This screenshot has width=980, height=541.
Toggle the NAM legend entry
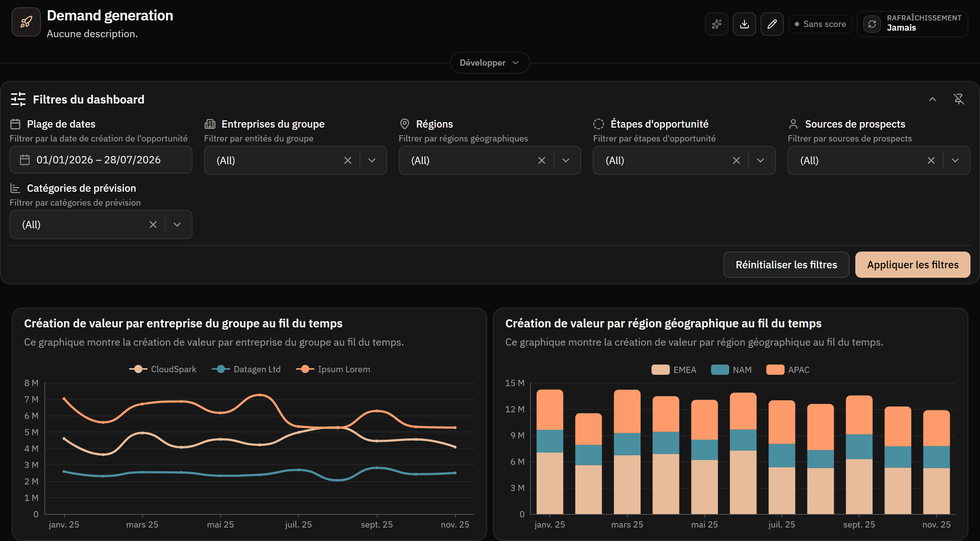(731, 370)
